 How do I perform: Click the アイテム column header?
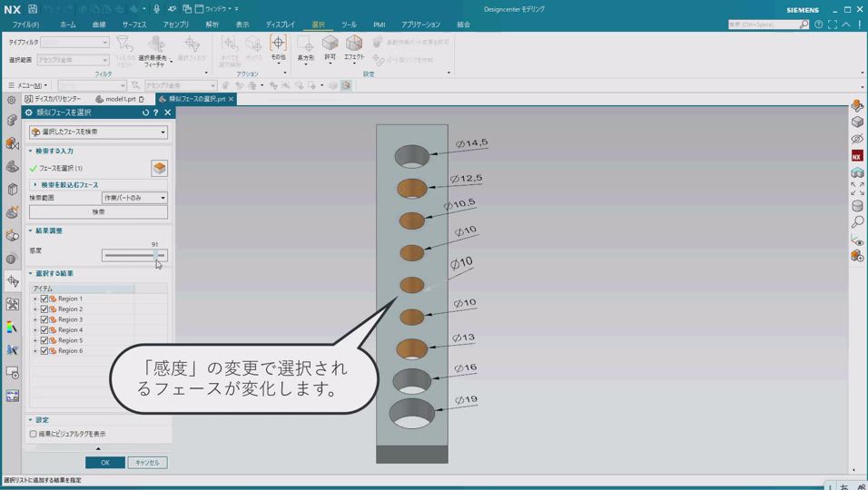82,289
